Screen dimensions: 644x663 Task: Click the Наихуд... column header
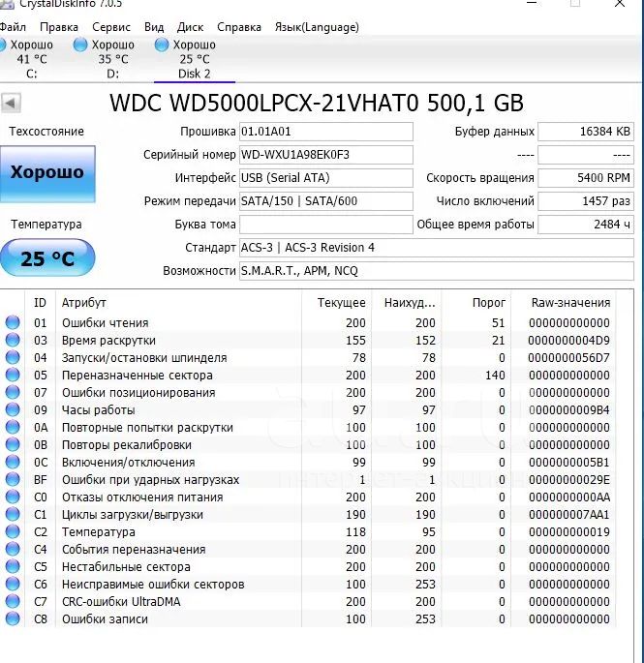point(407,303)
